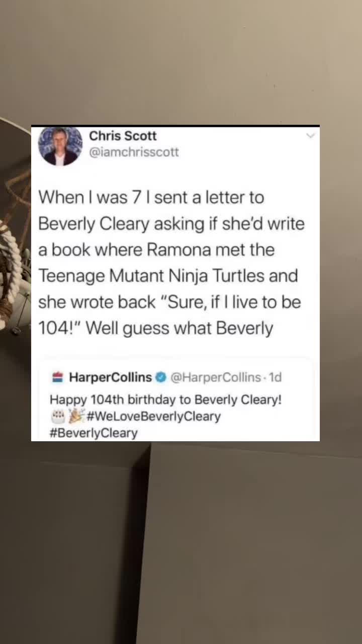Click the birthday cake emoji
Image resolution: width=362 pixels, height=644 pixels.
(x=58, y=417)
